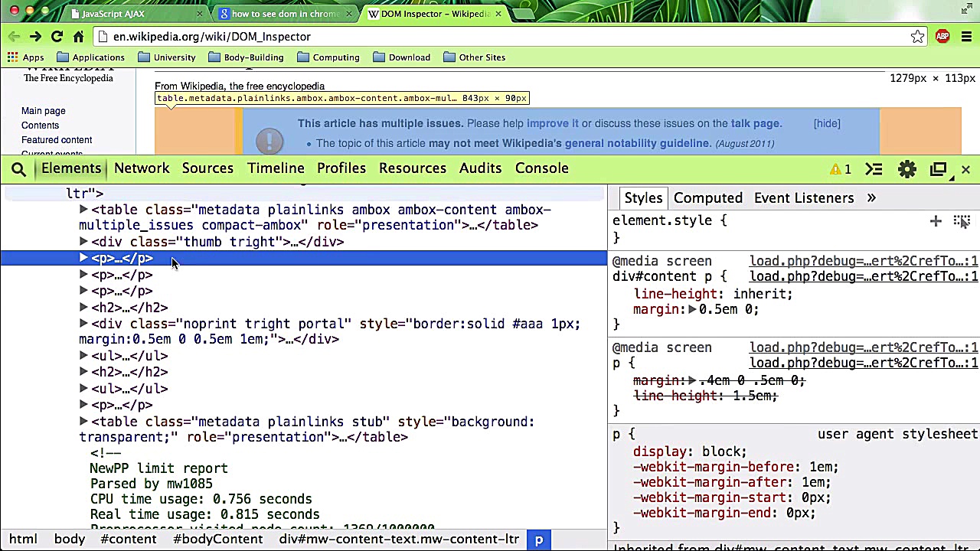Bookmark this page with star icon
The width and height of the screenshot is (980, 551).
[x=917, y=37]
